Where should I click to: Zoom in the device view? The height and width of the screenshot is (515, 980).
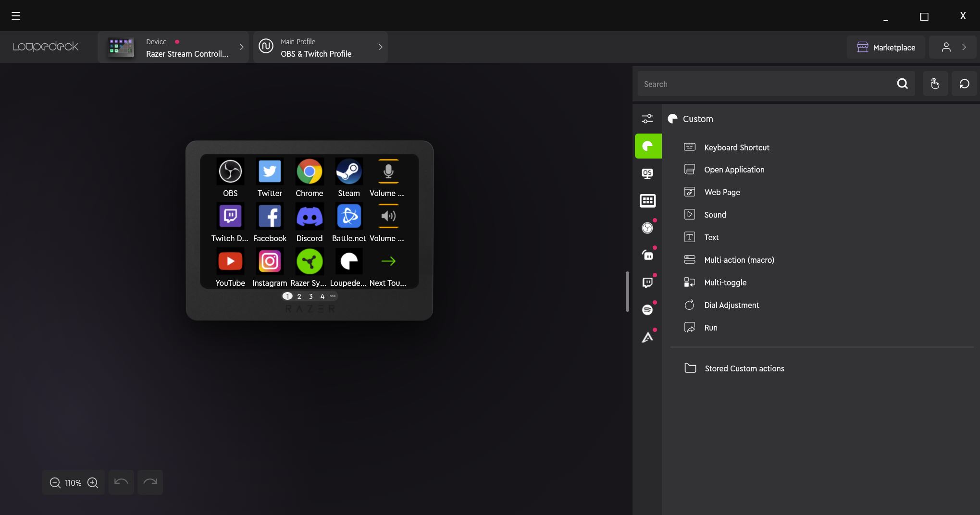coord(93,483)
